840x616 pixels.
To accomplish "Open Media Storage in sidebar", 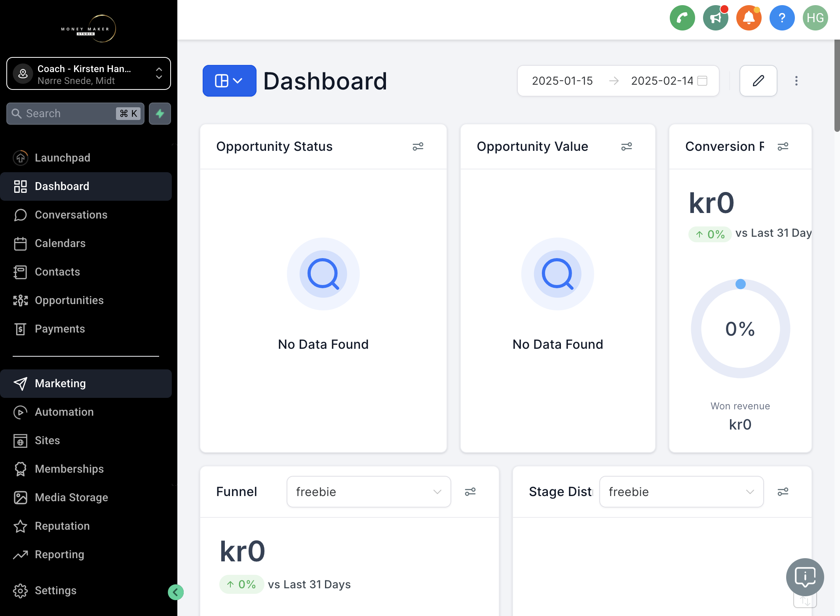I will tap(86, 497).
